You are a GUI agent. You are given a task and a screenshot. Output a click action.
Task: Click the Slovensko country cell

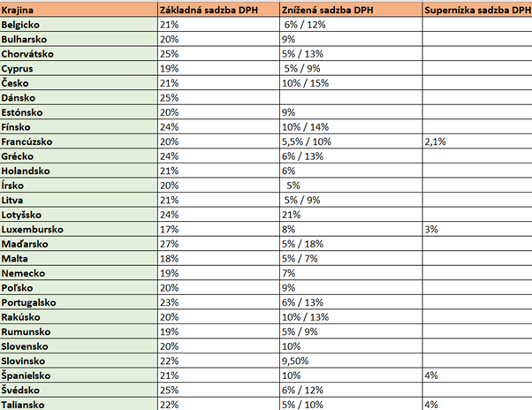point(79,346)
